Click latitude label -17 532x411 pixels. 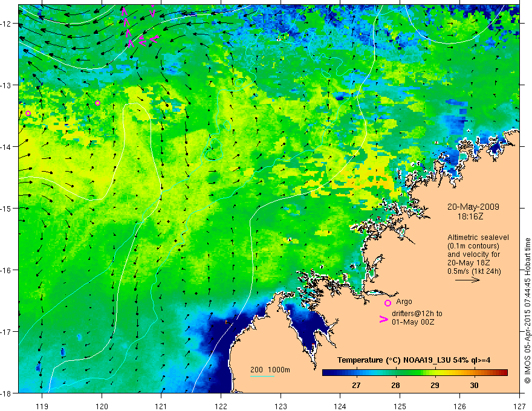[7, 332]
